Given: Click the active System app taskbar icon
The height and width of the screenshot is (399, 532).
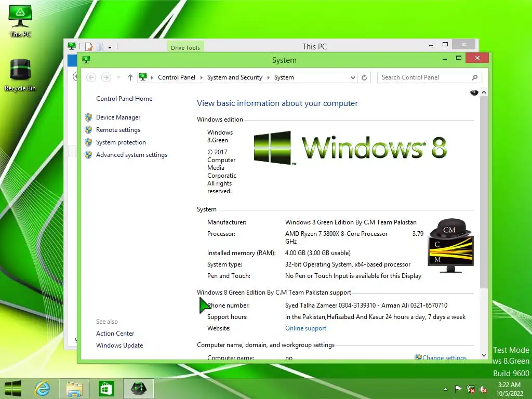Looking at the screenshot, I should 138,389.
